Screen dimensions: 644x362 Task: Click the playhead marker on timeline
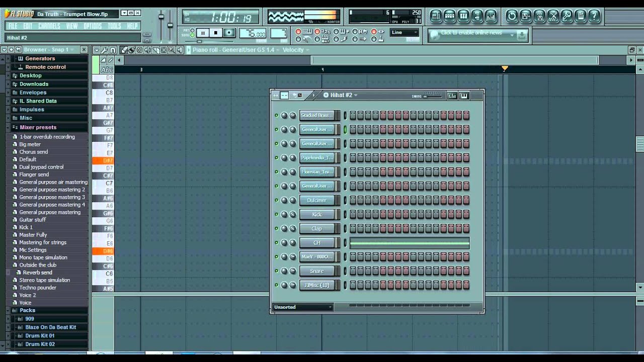[505, 68]
